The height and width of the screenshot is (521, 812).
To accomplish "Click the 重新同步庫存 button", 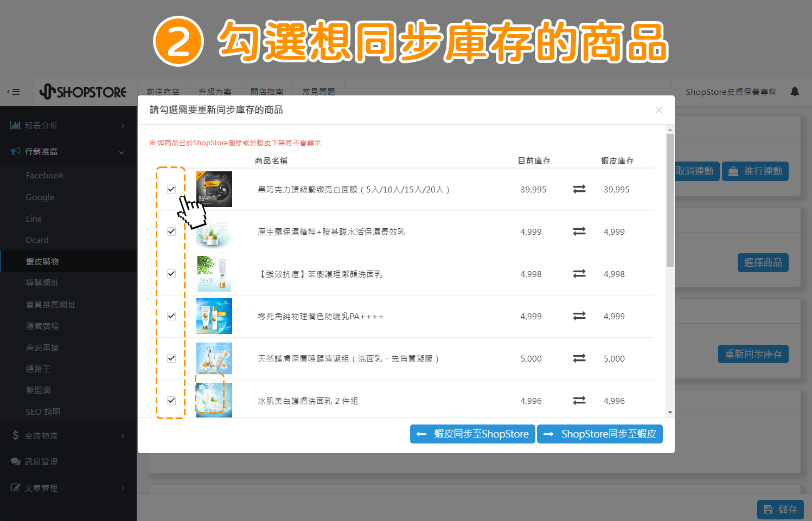I will click(753, 355).
